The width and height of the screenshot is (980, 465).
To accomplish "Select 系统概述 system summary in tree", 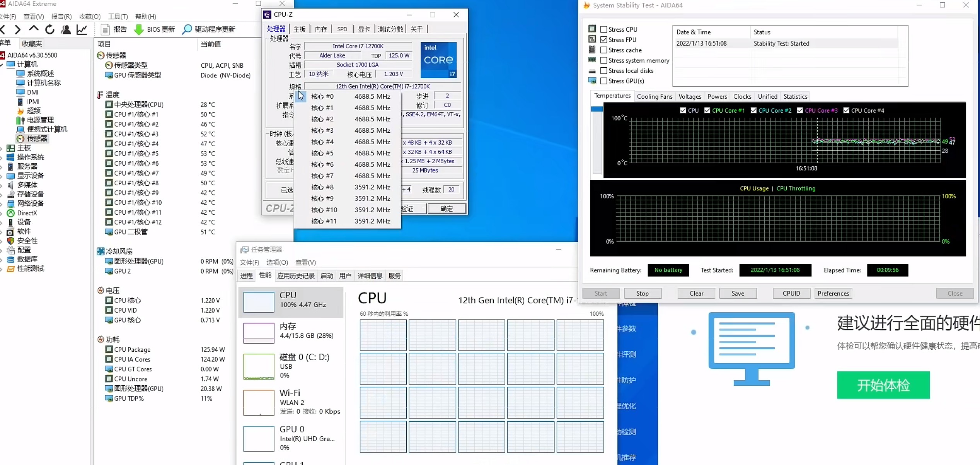I will click(35, 74).
